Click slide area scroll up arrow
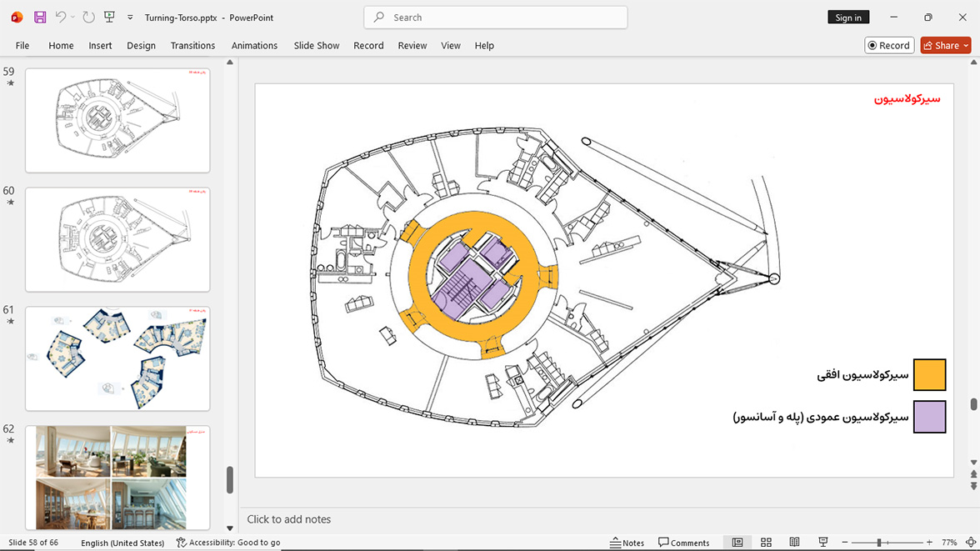980x551 pixels. 973,63
